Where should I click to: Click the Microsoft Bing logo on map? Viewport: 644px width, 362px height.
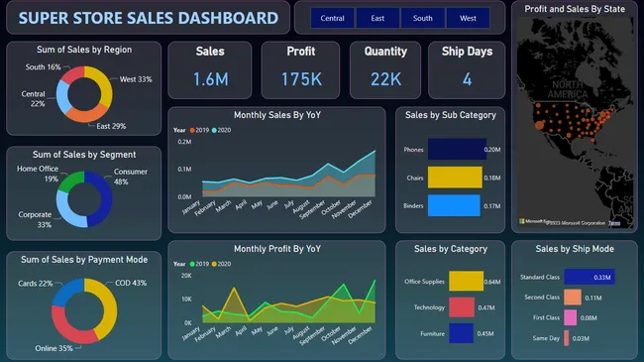pyautogui.click(x=522, y=221)
